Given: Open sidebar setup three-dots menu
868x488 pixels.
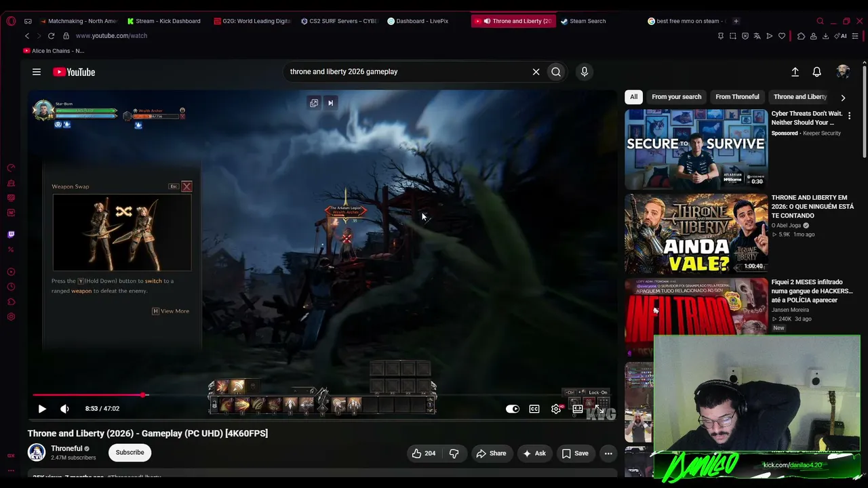Looking at the screenshot, I should tap(11, 470).
